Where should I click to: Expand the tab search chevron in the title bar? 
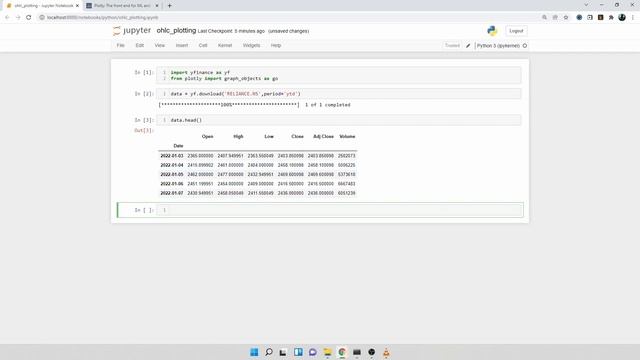586,5
